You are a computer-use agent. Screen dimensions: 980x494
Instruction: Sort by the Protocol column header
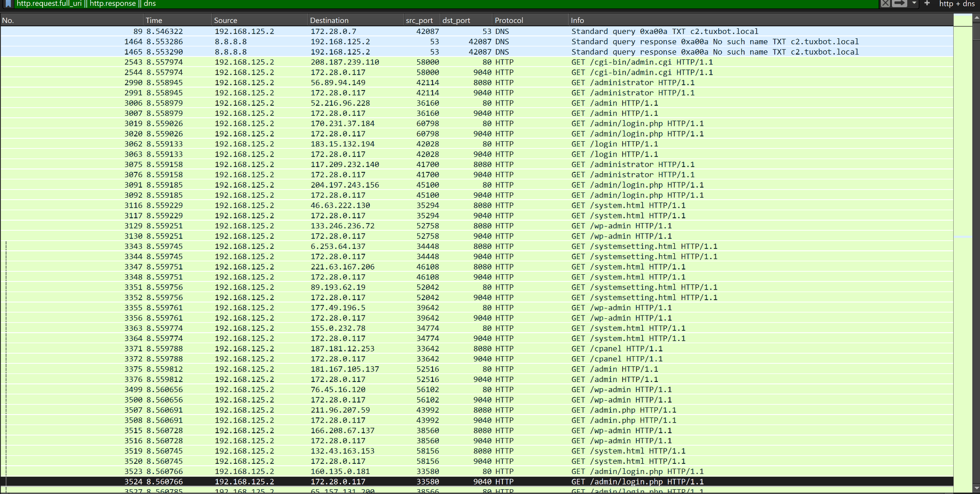(530, 20)
